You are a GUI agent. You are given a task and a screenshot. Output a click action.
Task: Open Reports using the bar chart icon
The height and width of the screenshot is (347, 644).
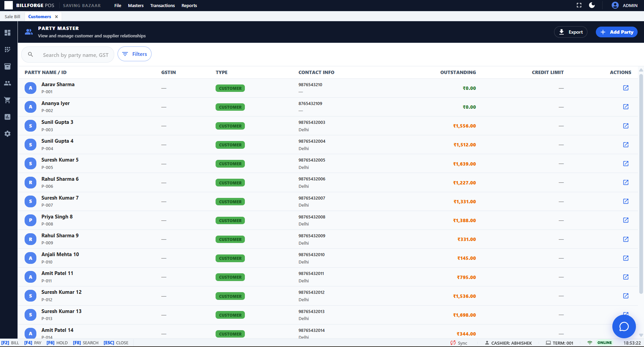[7, 117]
